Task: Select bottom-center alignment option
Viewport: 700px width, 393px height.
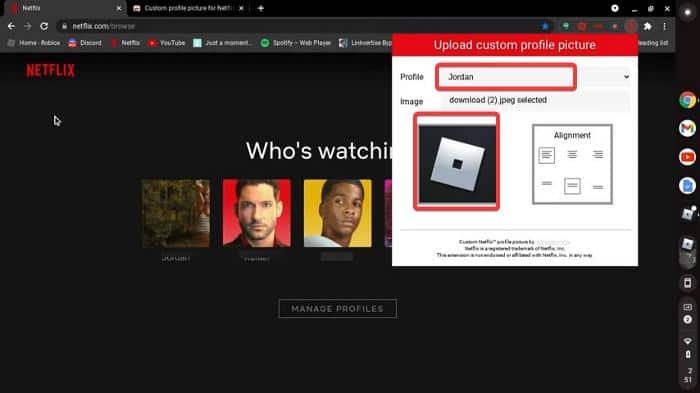Action: 572,186
